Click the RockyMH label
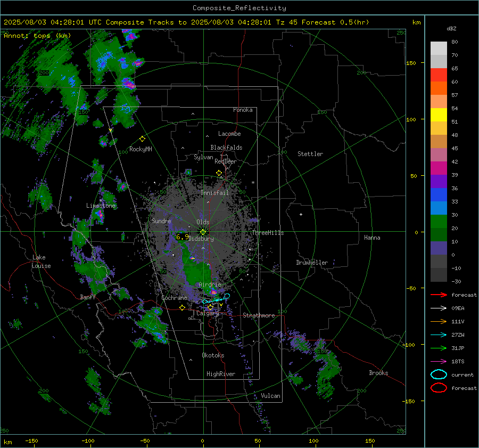This screenshot has width=479, height=448. point(141,149)
